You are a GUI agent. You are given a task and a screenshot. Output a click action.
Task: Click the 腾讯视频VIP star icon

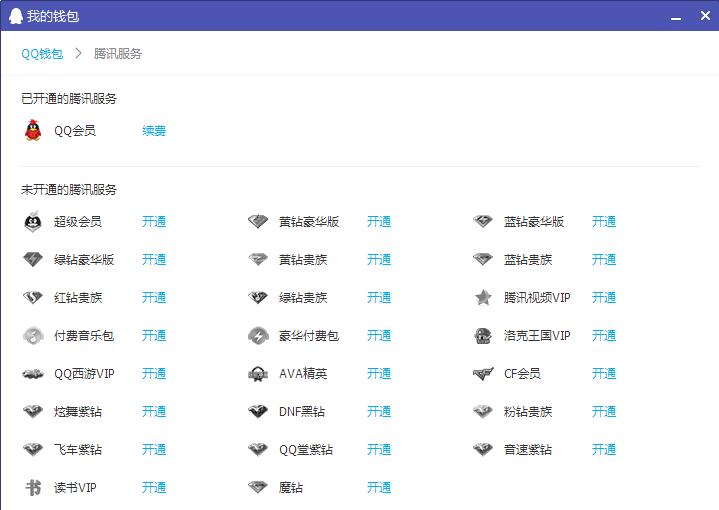pyautogui.click(x=483, y=298)
